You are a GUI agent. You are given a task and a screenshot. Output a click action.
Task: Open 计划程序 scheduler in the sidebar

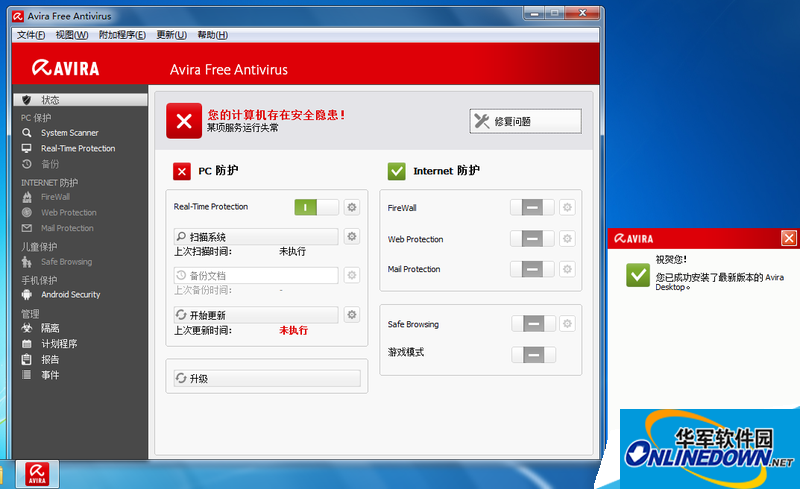coord(58,344)
